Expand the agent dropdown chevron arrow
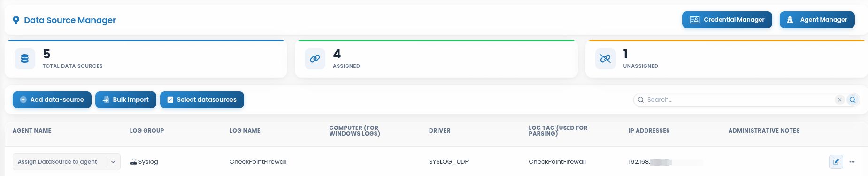This screenshot has height=176, width=868. point(113,162)
